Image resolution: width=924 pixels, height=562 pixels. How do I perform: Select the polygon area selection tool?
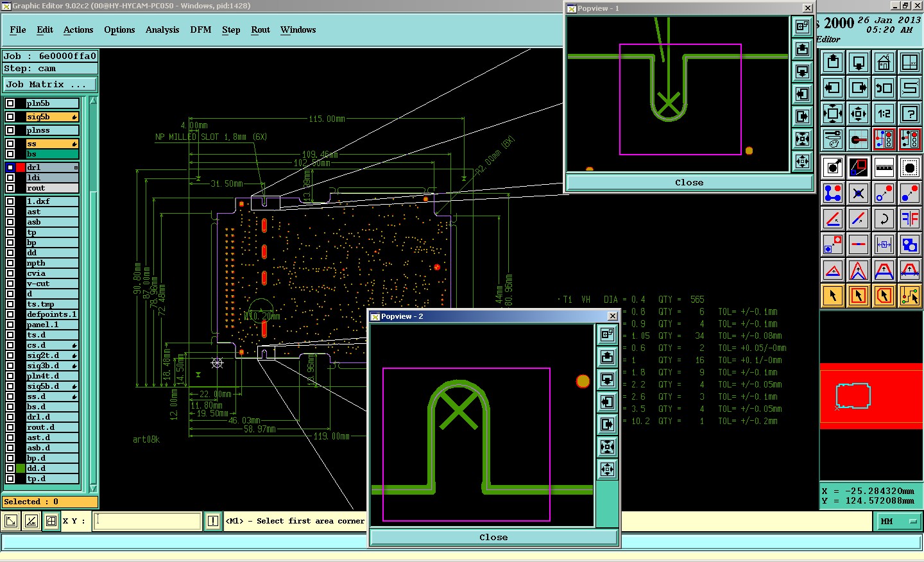pyautogui.click(x=884, y=296)
